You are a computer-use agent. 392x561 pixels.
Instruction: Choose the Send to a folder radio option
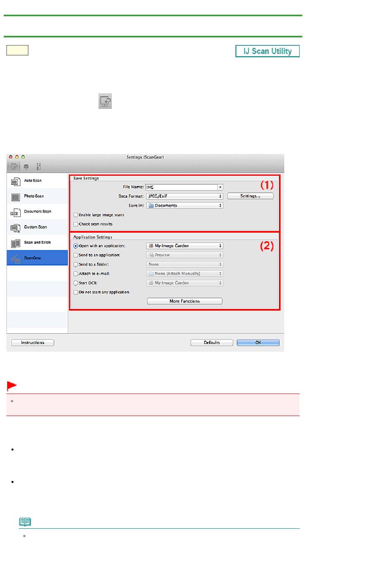pyautogui.click(x=76, y=264)
